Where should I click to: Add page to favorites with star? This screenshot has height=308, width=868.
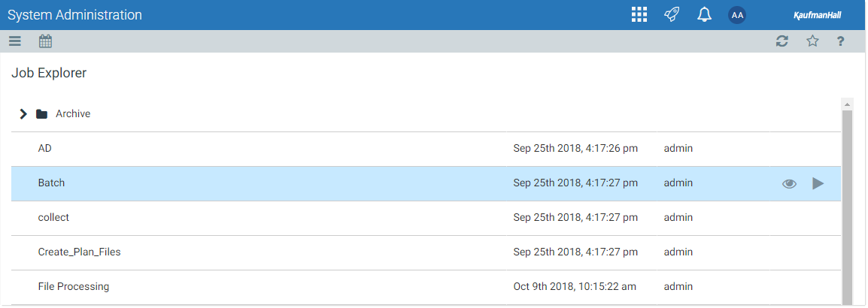point(812,41)
